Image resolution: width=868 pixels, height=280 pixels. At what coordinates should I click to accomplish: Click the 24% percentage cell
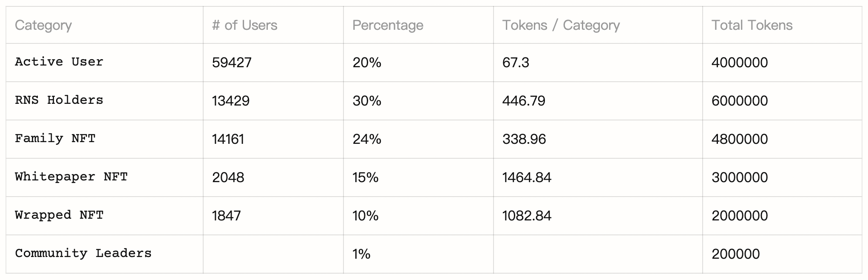click(366, 139)
